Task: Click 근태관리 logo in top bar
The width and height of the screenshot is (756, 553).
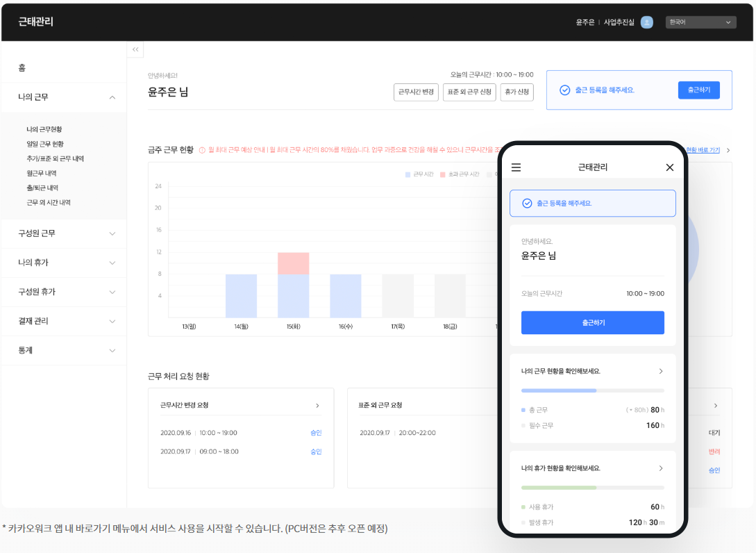Action: coord(35,22)
